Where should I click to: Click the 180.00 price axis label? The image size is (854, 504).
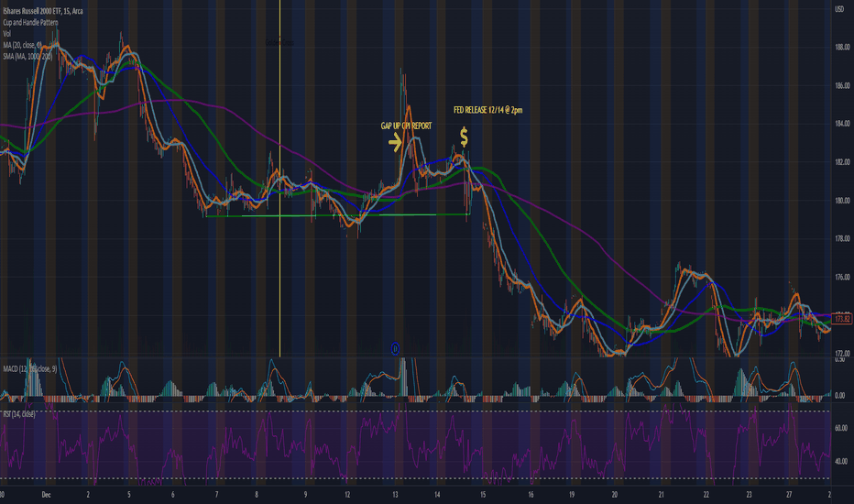(x=843, y=201)
